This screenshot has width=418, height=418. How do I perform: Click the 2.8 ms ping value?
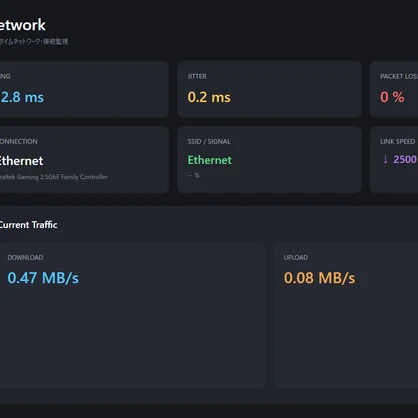point(22,97)
